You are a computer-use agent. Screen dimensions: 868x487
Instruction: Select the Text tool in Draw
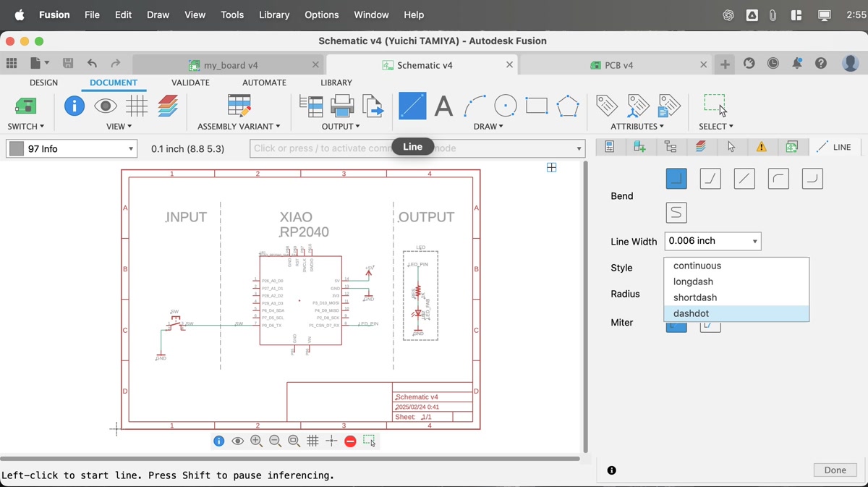coord(443,106)
